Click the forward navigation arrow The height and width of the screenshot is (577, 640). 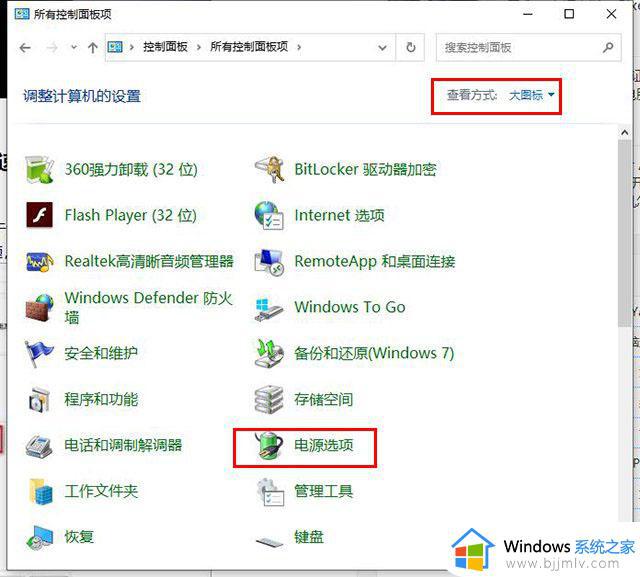point(52,48)
